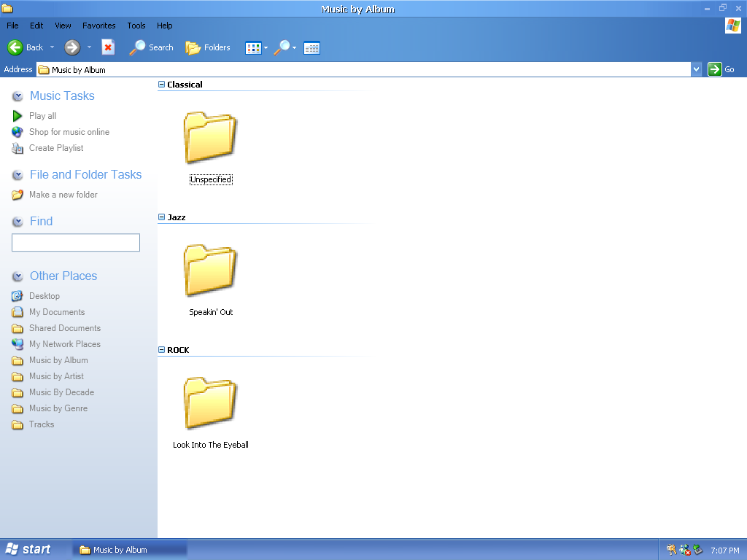Open the Search pane from toolbar
The height and width of the screenshot is (560, 747).
click(x=152, y=47)
